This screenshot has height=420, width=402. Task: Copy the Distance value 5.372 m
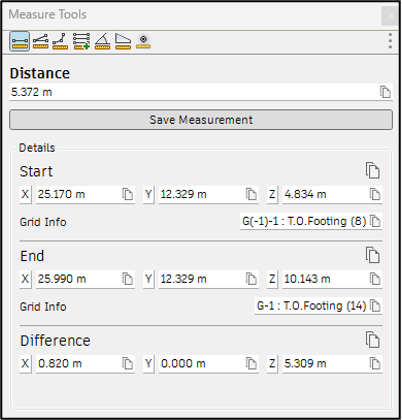pyautogui.click(x=385, y=92)
